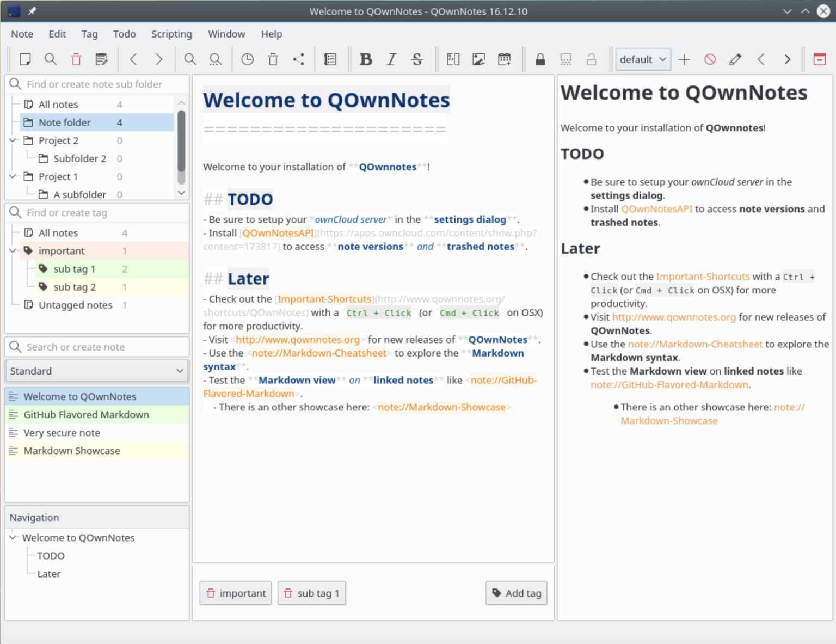Toggle the edit pencil icon in toolbar
Screen dimensions: 836x644
click(735, 59)
